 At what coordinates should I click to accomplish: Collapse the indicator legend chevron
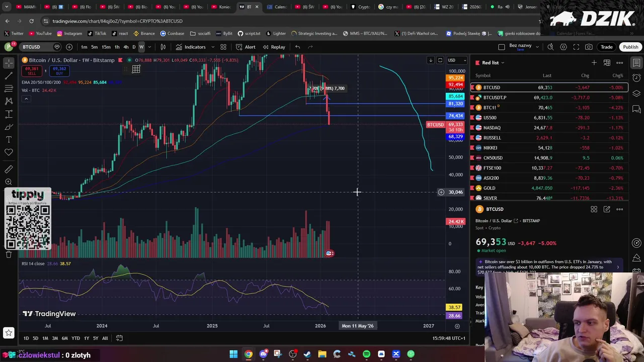pos(27,99)
